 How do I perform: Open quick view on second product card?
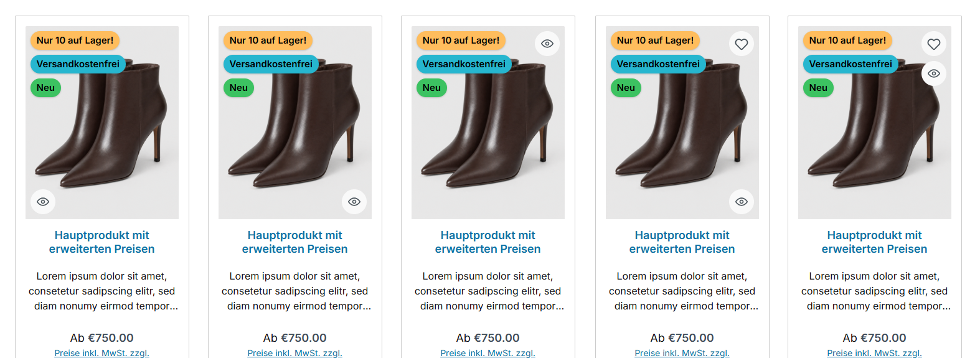coord(354,202)
